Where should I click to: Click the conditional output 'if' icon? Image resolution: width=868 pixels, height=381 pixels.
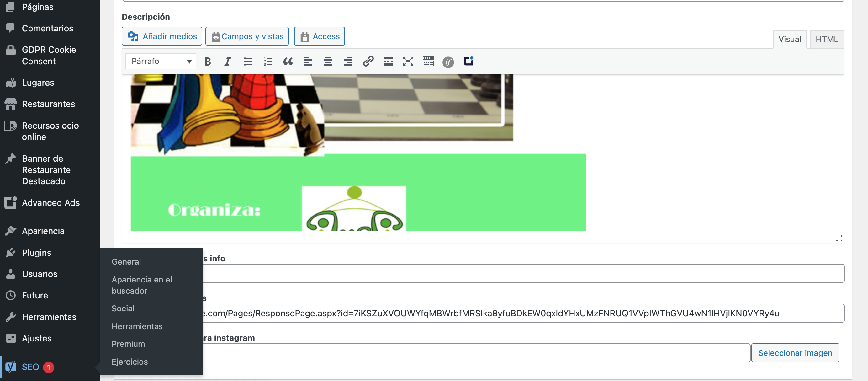[448, 62]
